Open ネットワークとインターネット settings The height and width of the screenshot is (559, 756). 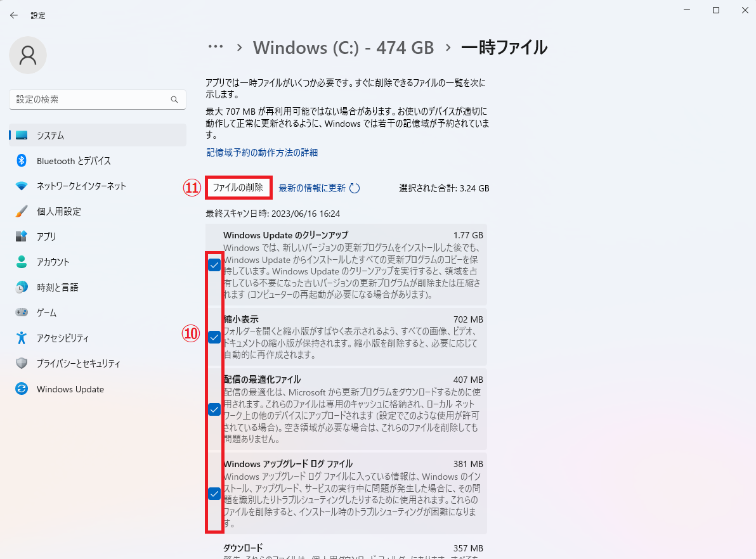[98, 186]
